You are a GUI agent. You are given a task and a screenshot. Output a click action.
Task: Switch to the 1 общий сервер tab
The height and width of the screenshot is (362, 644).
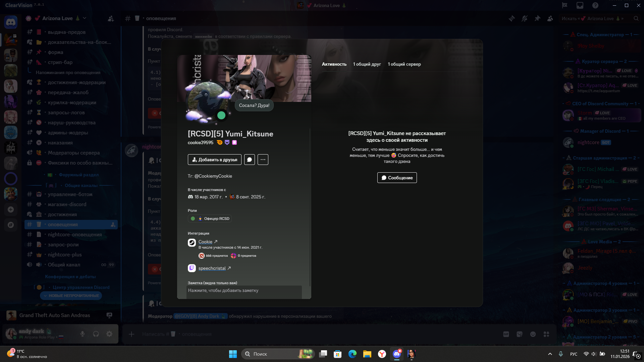(404, 64)
